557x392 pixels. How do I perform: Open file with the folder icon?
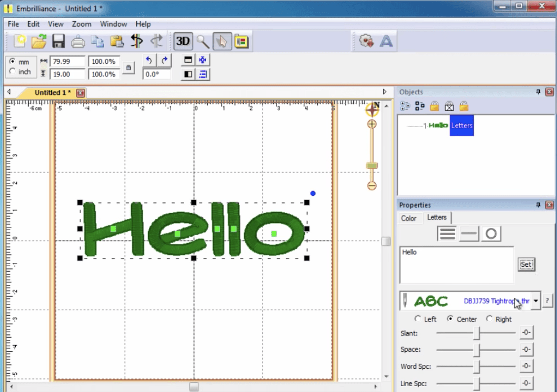(38, 41)
